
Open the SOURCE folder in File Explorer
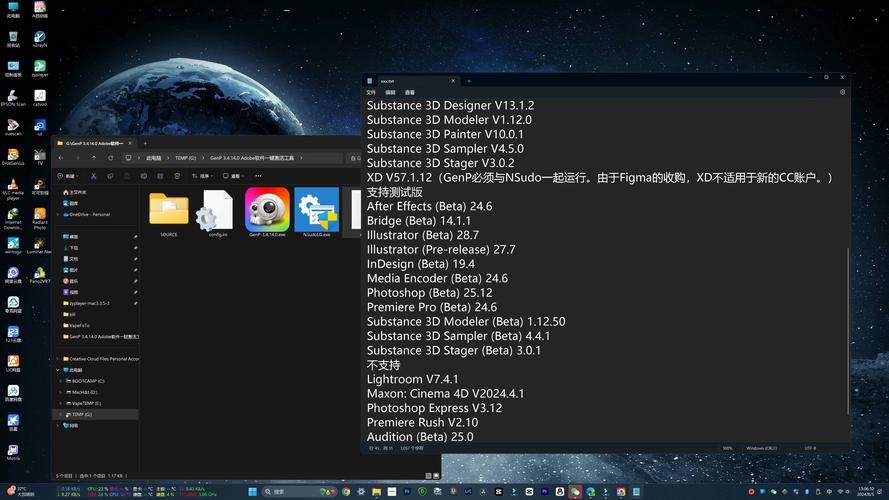[168, 213]
